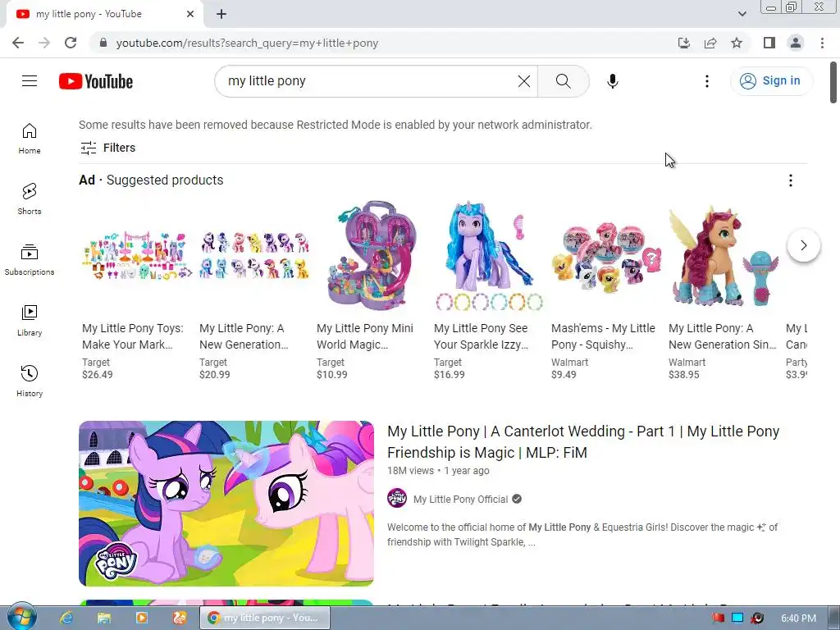Open File Explorer from taskbar
Image resolution: width=840 pixels, height=630 pixels.
click(104, 619)
